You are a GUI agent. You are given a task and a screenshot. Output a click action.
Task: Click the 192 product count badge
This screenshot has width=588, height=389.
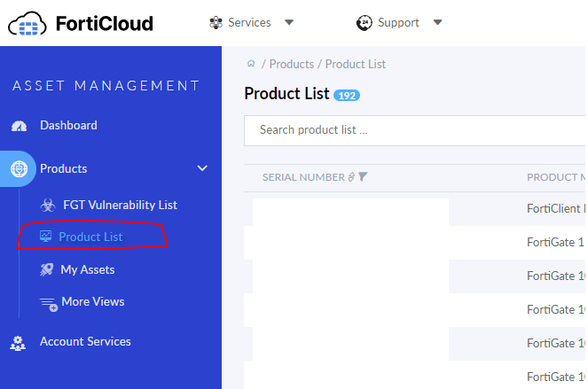[x=347, y=96]
